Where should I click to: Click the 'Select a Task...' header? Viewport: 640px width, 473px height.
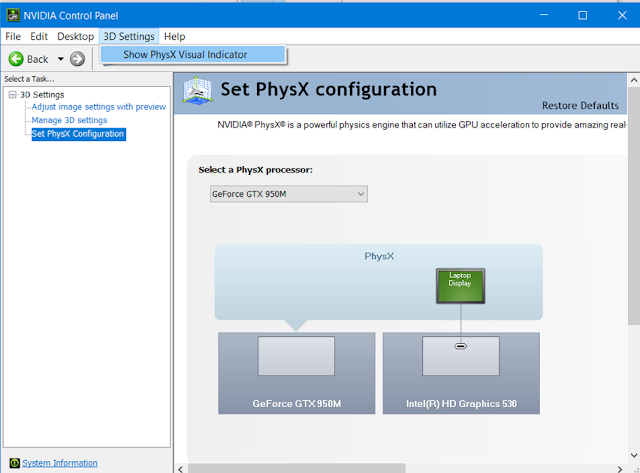pyautogui.click(x=29, y=79)
